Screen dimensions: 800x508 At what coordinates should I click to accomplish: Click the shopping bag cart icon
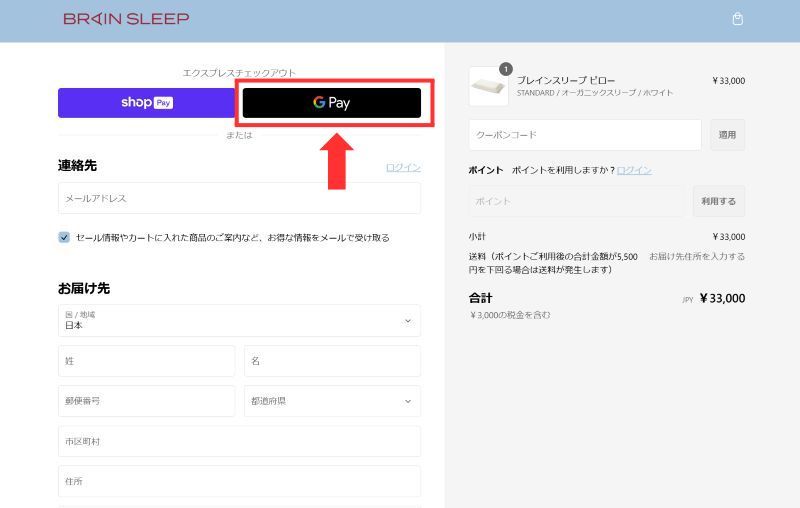[x=738, y=19]
